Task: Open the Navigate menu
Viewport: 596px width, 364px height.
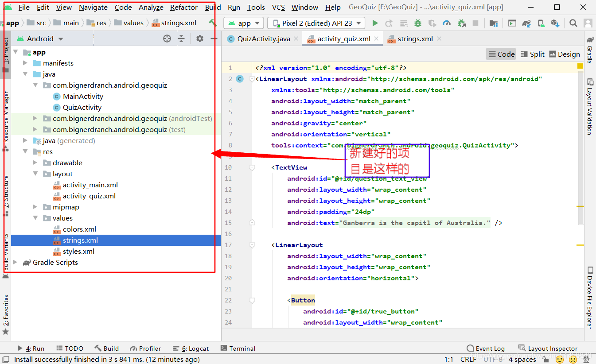Action: 93,8
